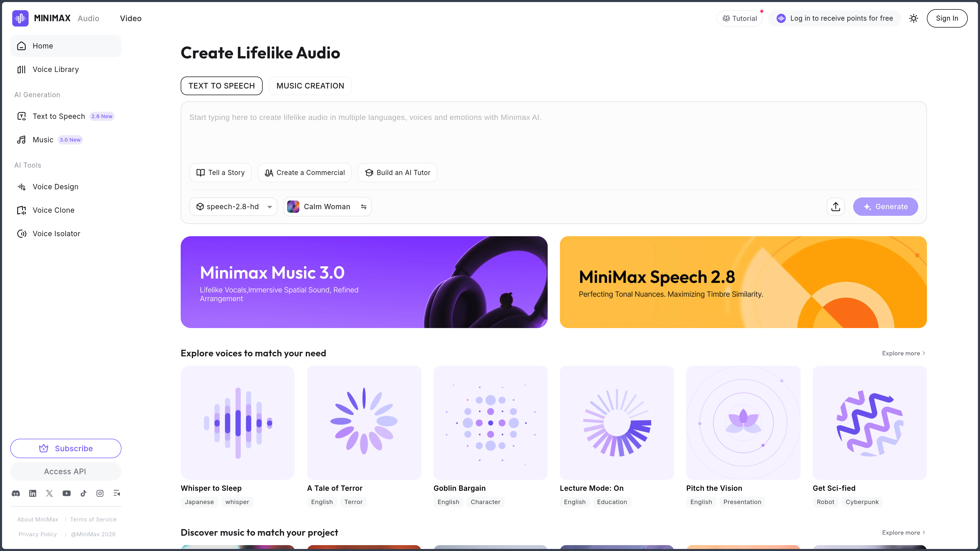Open the Minimax Music 3.0 banner

pyautogui.click(x=364, y=282)
